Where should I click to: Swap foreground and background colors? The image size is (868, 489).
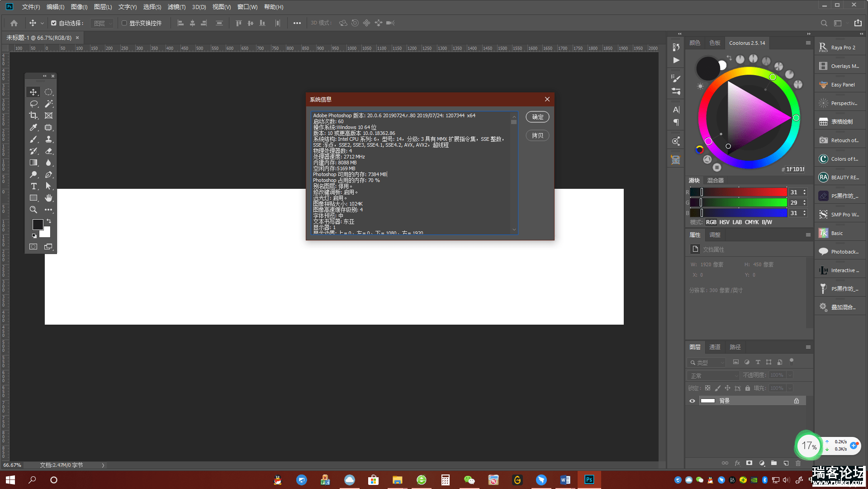[x=49, y=221]
